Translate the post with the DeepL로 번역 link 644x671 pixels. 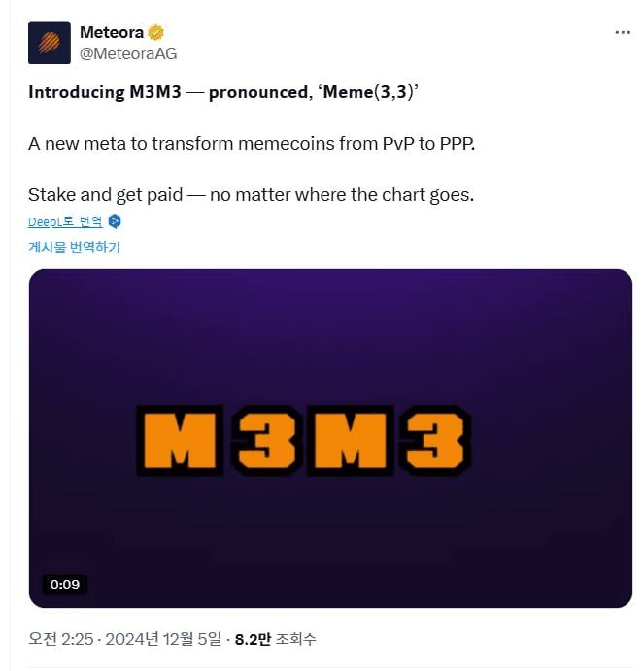click(65, 221)
